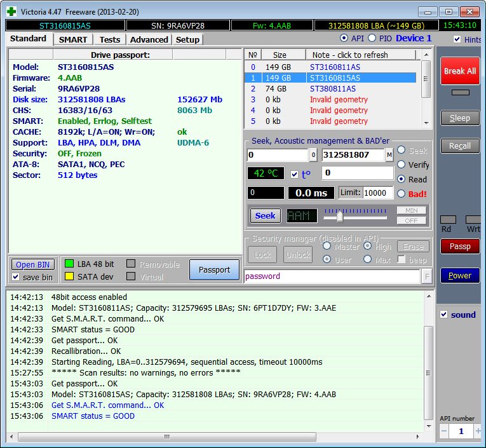Click the green cross Victoria app icon

pyautogui.click(x=11, y=12)
